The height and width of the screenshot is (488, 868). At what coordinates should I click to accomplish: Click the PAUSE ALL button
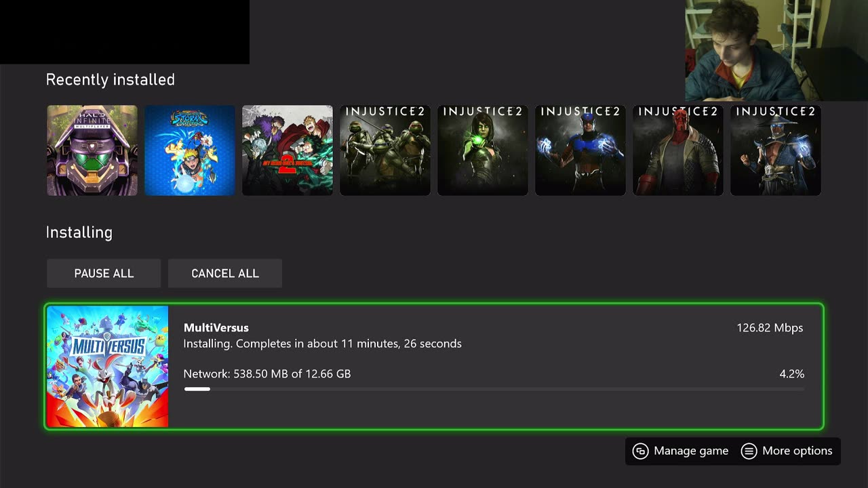104,273
